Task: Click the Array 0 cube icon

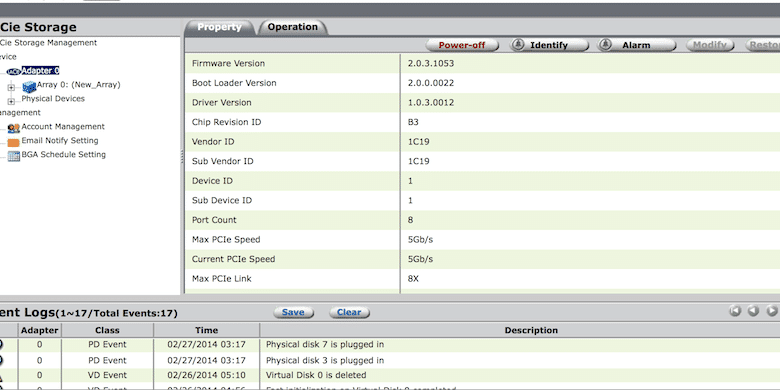Action: tap(29, 87)
